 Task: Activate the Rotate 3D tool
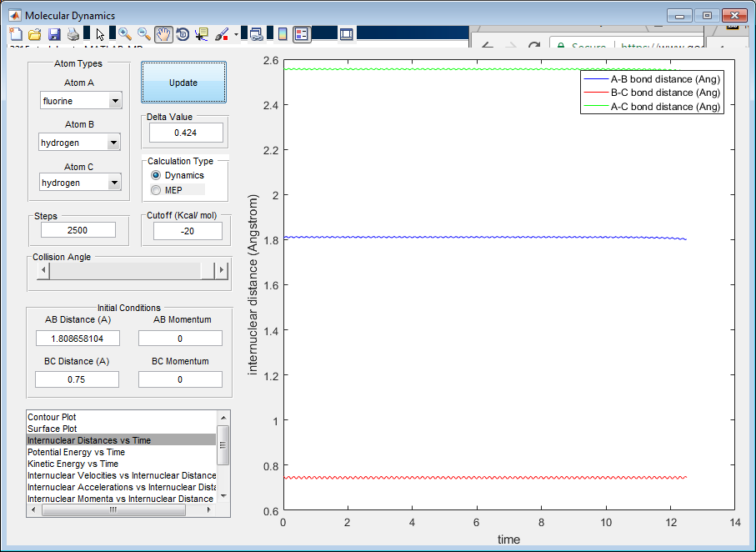click(183, 34)
